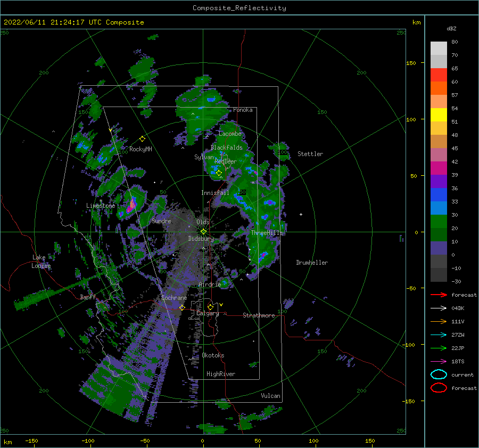Pick the yellow 54 dBZ color swatch

coord(439,115)
